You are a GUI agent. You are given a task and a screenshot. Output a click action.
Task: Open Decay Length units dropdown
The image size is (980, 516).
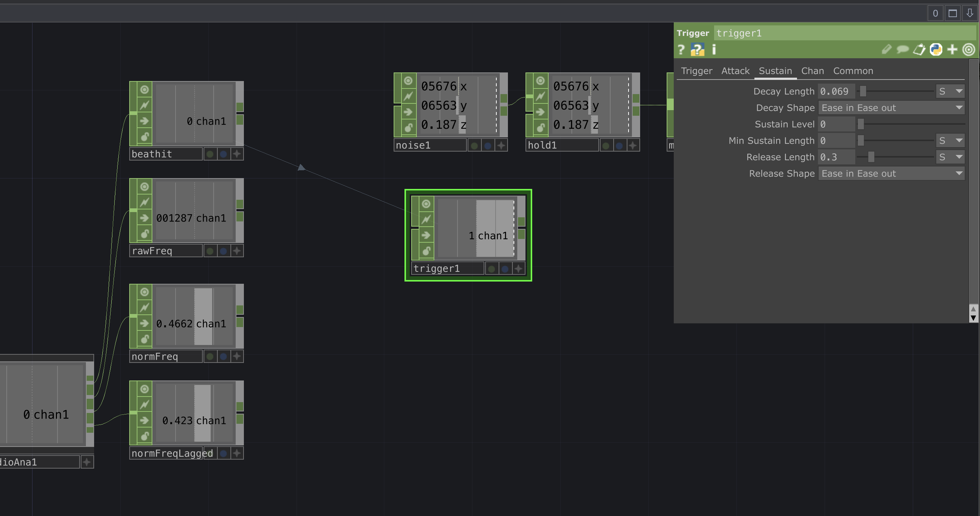coord(950,91)
